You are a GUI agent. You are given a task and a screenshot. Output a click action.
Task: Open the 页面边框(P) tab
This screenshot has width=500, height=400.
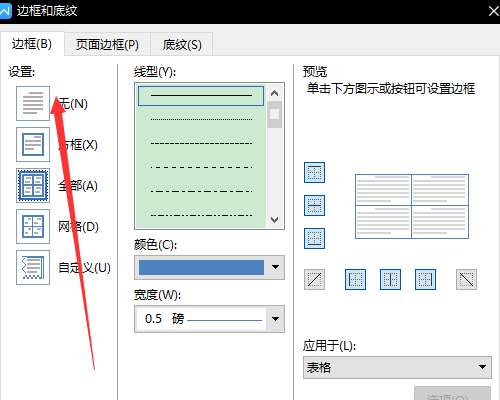click(x=107, y=44)
